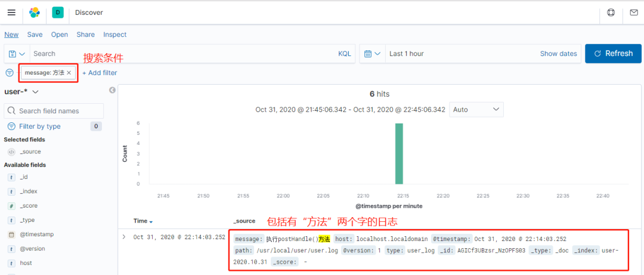
Task: Select the _type available field
Action: (x=27, y=220)
